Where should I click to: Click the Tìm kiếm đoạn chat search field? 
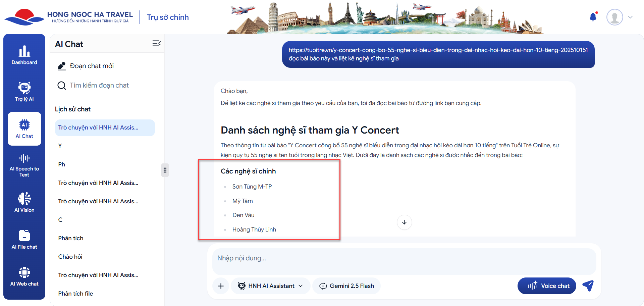click(99, 86)
